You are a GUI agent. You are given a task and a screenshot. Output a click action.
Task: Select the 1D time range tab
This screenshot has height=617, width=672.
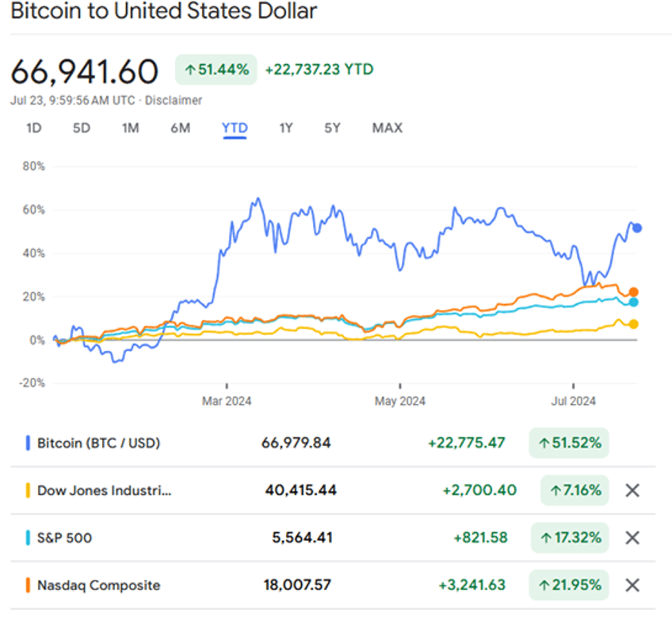34,128
